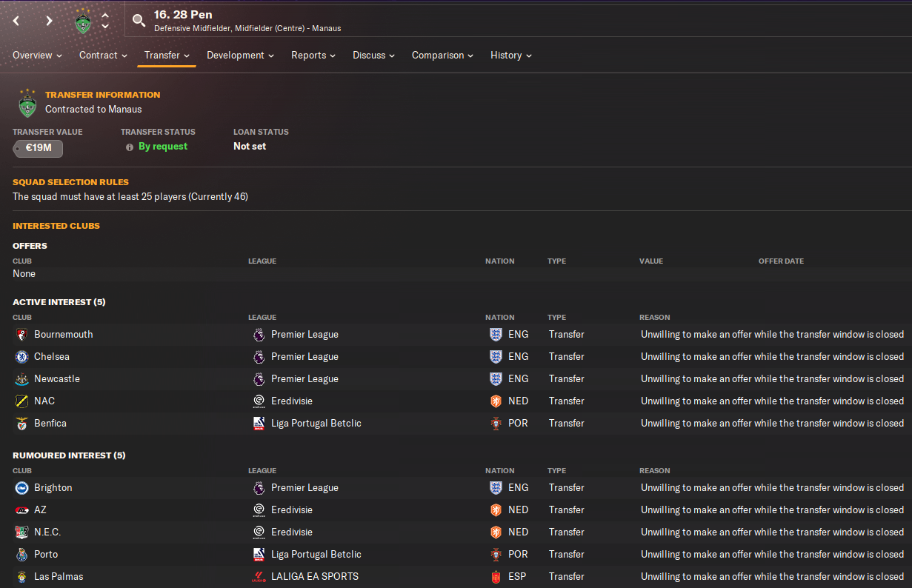Click Premier League text in Newcastle row
Image resolution: width=912 pixels, height=588 pixels.
304,379
